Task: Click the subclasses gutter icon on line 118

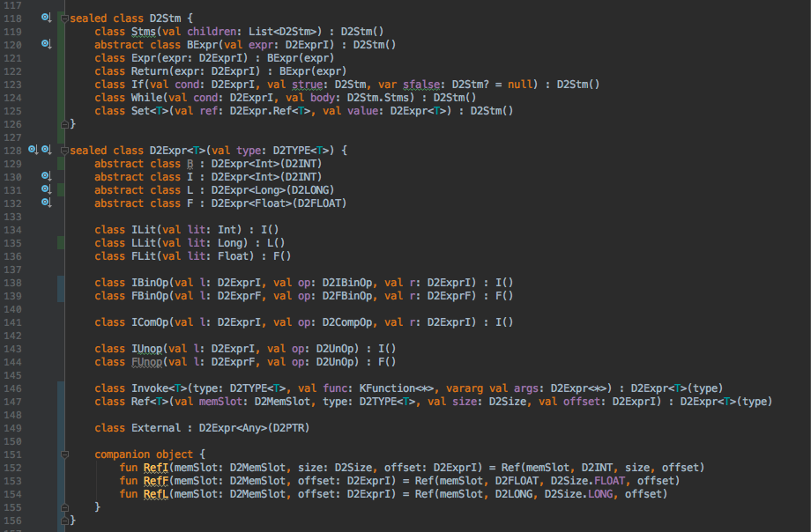Action: (x=46, y=18)
